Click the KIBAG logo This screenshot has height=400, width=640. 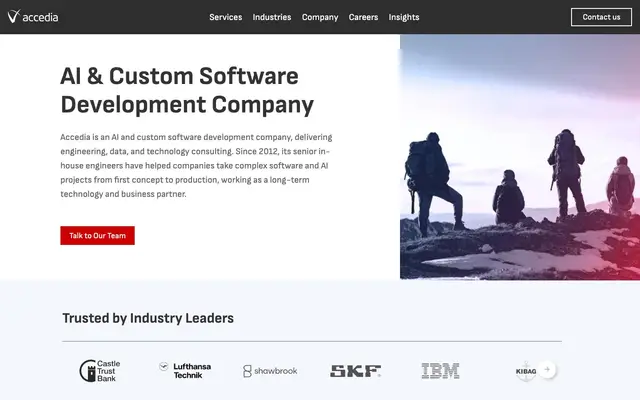click(x=526, y=371)
